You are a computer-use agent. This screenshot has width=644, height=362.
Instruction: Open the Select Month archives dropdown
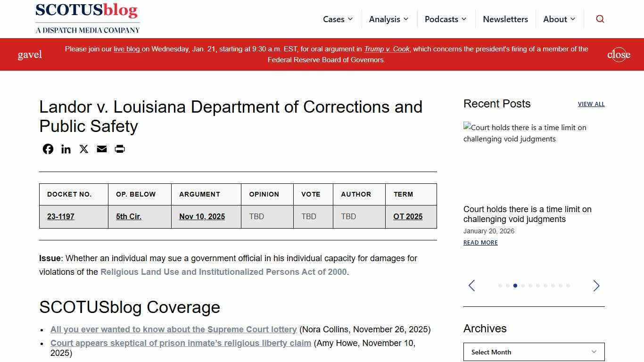click(x=534, y=352)
